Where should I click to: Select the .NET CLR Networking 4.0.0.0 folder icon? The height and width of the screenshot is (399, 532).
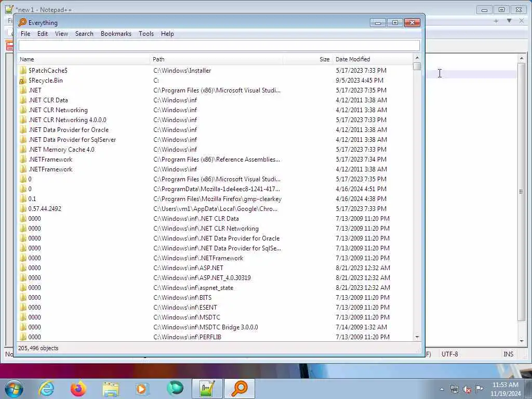point(23,120)
